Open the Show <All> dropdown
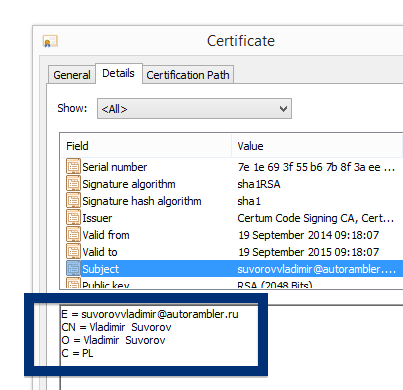The width and height of the screenshot is (403, 390). [x=194, y=109]
